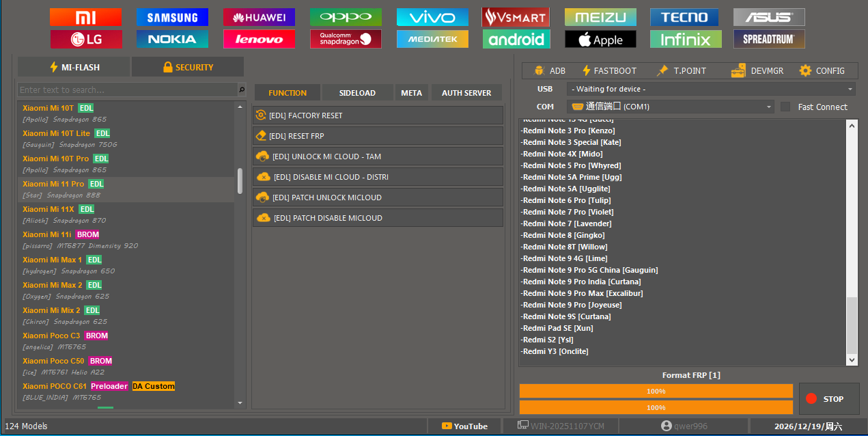868x436 pixels.
Task: Enable the Fast Connect checkbox
Action: tap(785, 107)
